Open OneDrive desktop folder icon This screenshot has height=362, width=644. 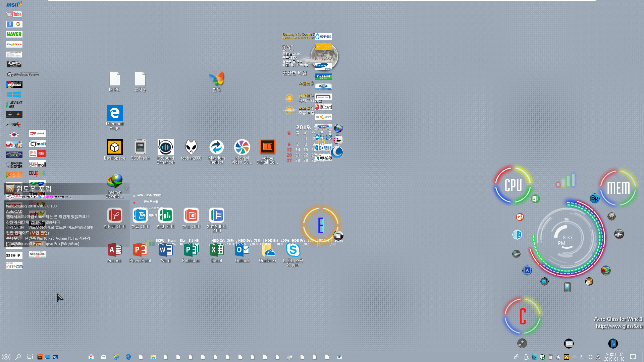pos(268,253)
